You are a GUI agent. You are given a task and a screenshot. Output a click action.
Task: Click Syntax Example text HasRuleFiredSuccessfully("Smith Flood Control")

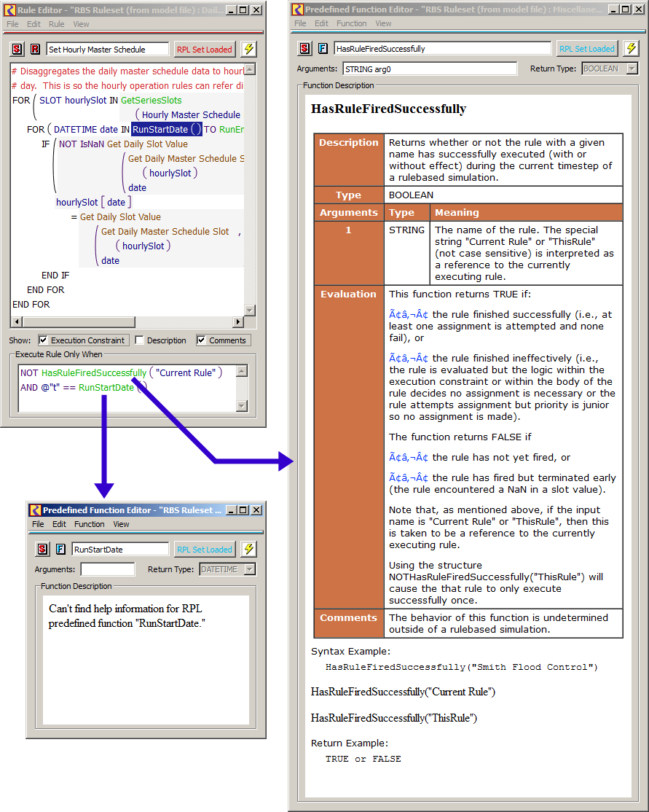coord(461,667)
